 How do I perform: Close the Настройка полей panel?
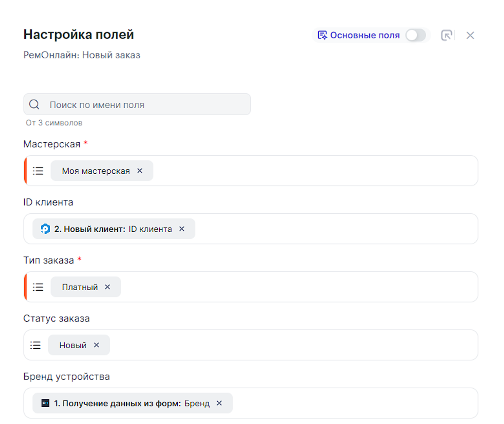point(470,35)
